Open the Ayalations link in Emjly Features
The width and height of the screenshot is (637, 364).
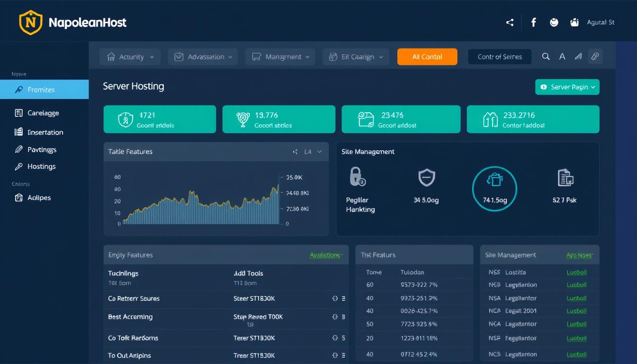326,255
